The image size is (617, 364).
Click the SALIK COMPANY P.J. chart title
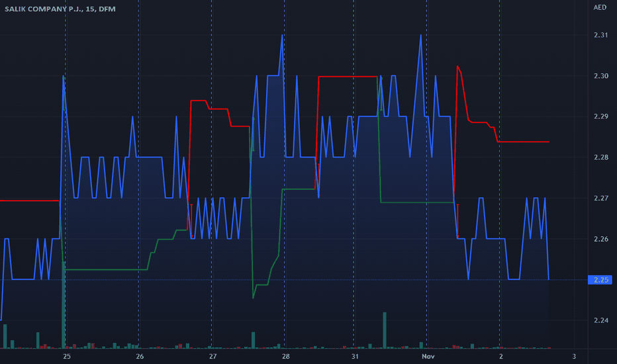point(60,9)
